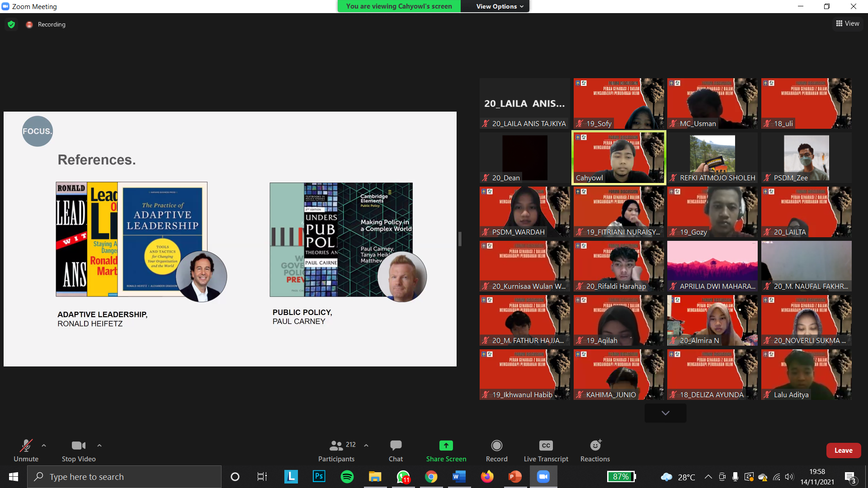
Task: Open the weather 28°C widget
Action: click(678, 477)
